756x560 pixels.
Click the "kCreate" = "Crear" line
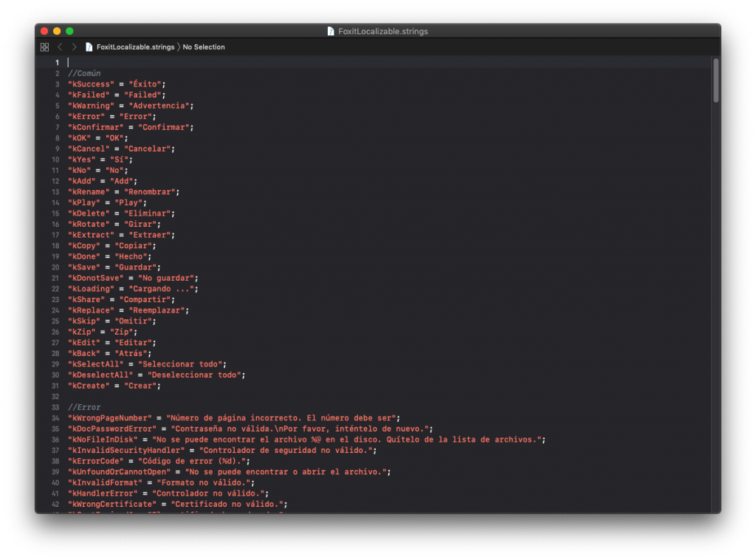tap(114, 386)
